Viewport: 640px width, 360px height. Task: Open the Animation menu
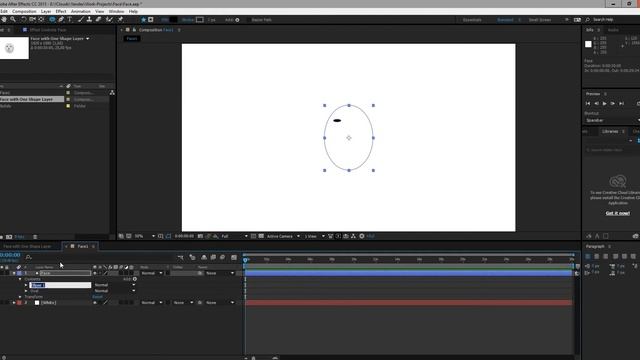click(x=81, y=11)
